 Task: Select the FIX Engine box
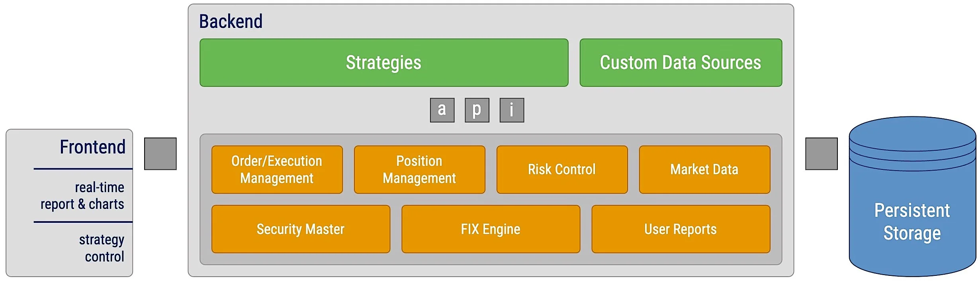click(491, 229)
